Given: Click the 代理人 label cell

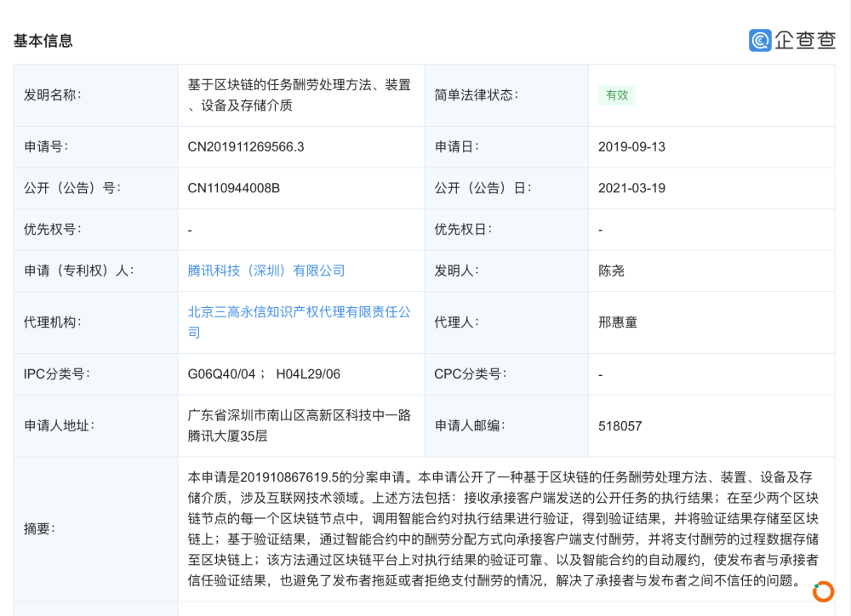Looking at the screenshot, I should [x=506, y=322].
